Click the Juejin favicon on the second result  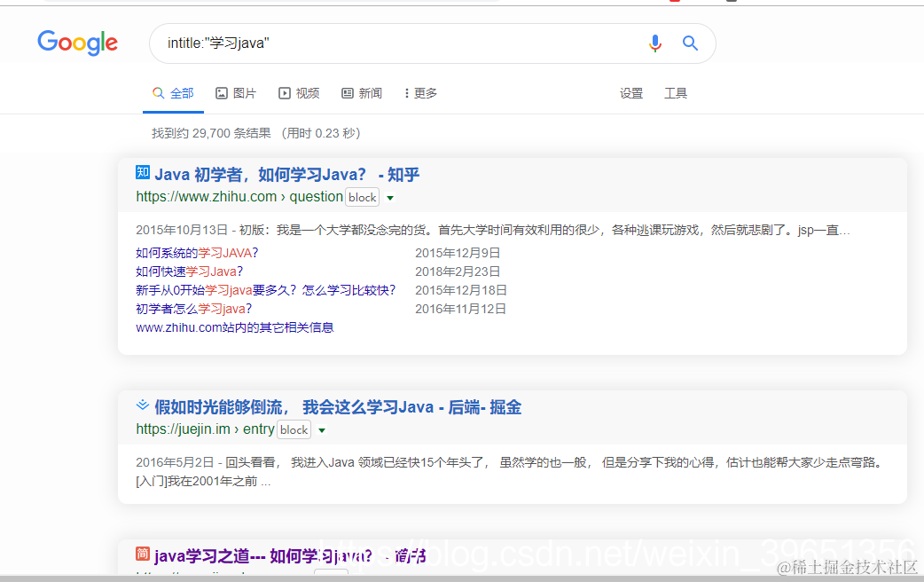pyautogui.click(x=142, y=405)
